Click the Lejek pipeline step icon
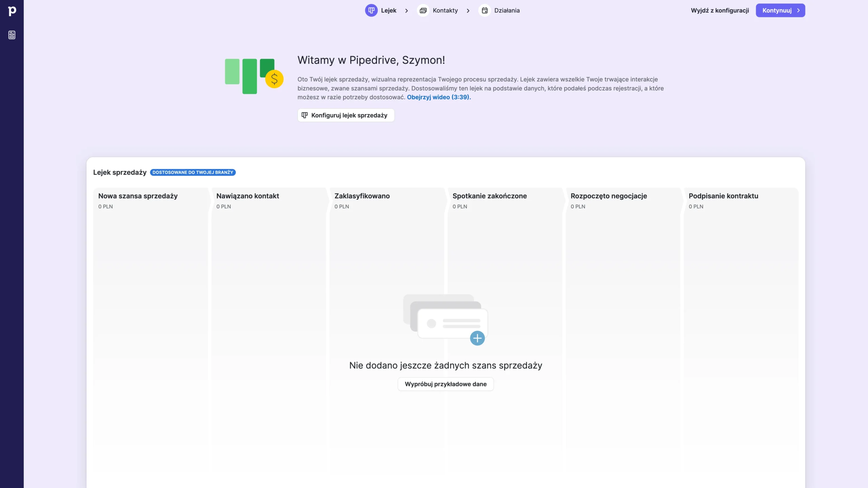The height and width of the screenshot is (488, 868). tap(371, 11)
